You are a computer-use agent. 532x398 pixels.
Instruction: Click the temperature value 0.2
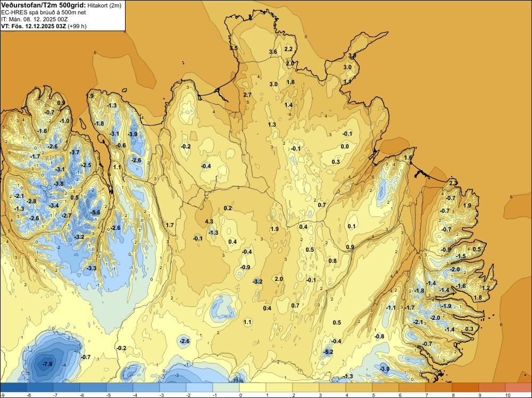pos(228,209)
